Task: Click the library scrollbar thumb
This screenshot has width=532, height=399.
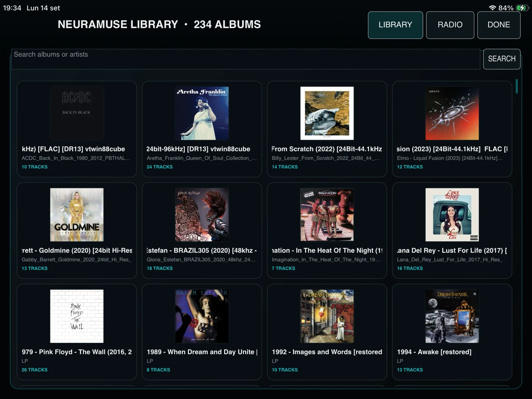Action: pyautogui.click(x=517, y=86)
